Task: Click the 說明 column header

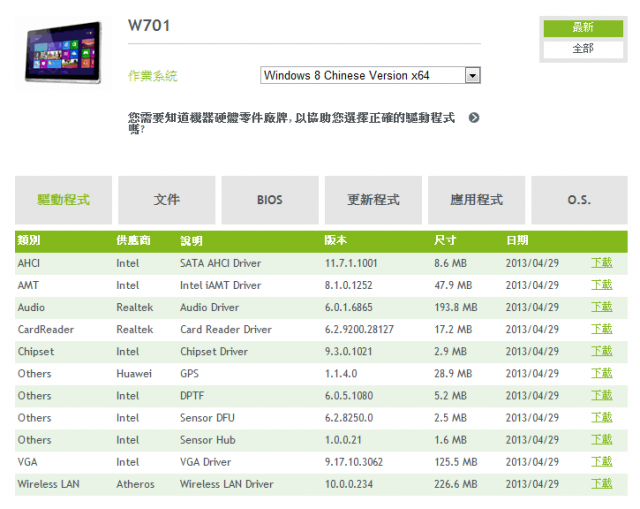Action: coord(191,241)
